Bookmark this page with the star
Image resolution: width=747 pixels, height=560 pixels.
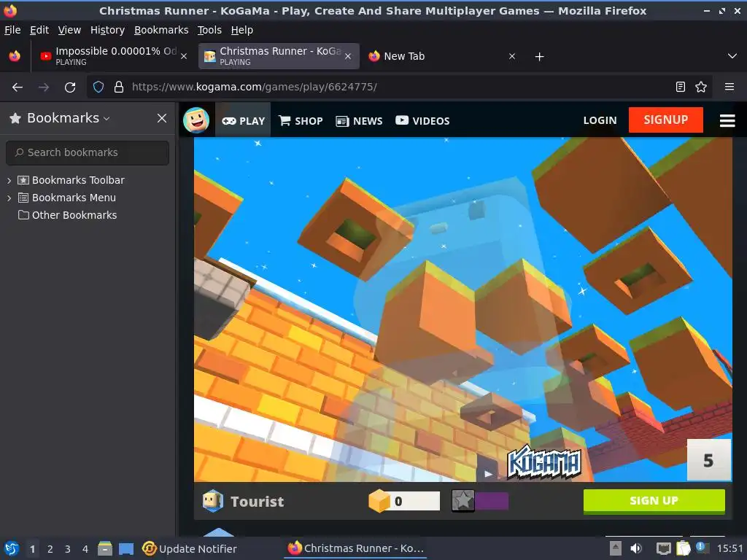point(701,87)
